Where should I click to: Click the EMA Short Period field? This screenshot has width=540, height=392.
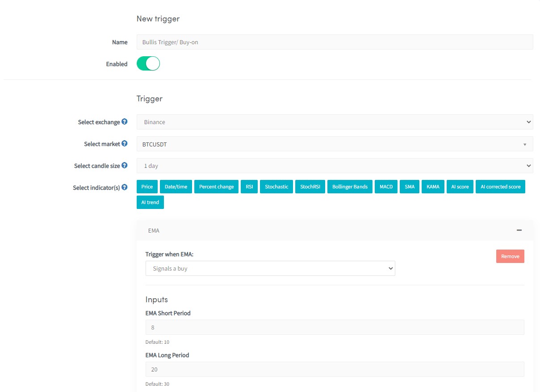335,327
